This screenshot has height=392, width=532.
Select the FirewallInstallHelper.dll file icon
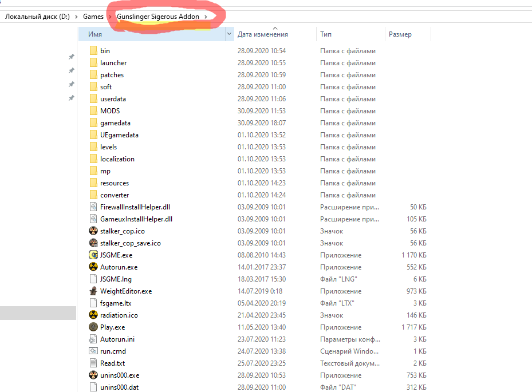pos(93,207)
